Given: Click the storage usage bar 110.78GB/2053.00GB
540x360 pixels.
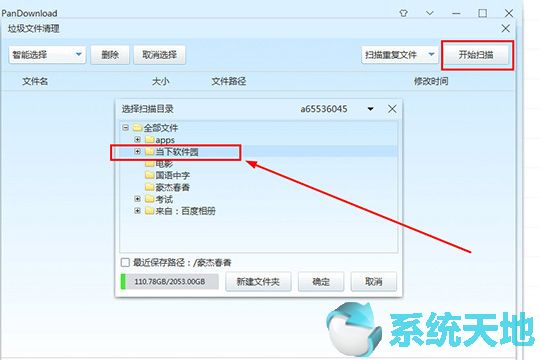Looking at the screenshot, I should (x=169, y=281).
